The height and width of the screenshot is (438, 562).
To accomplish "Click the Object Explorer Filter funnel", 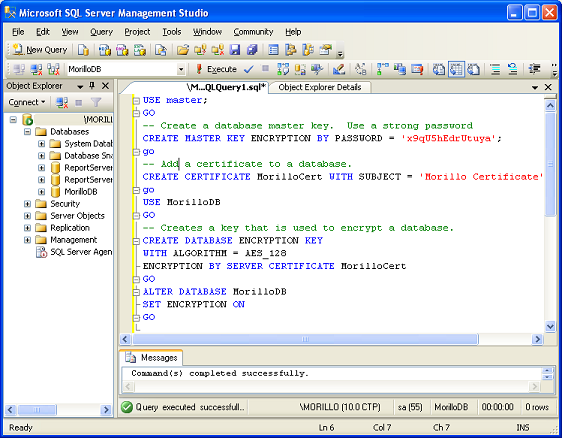I will pos(96,103).
